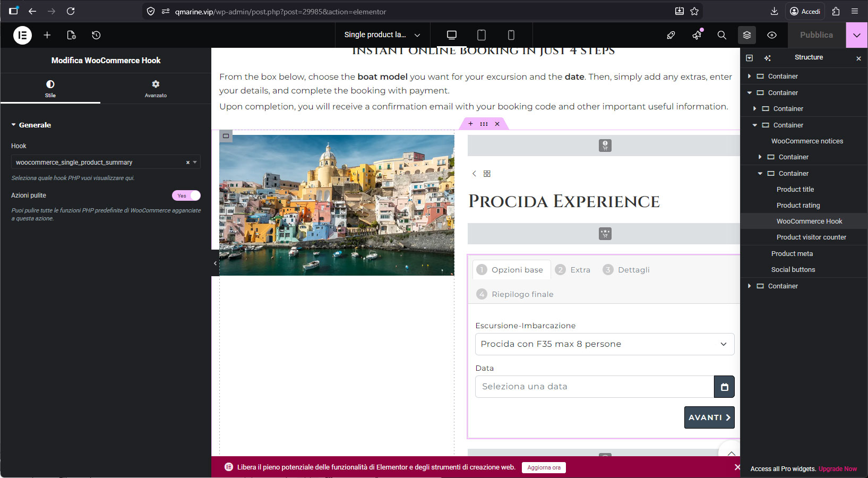Switch to mobile preview mode

coord(511,35)
